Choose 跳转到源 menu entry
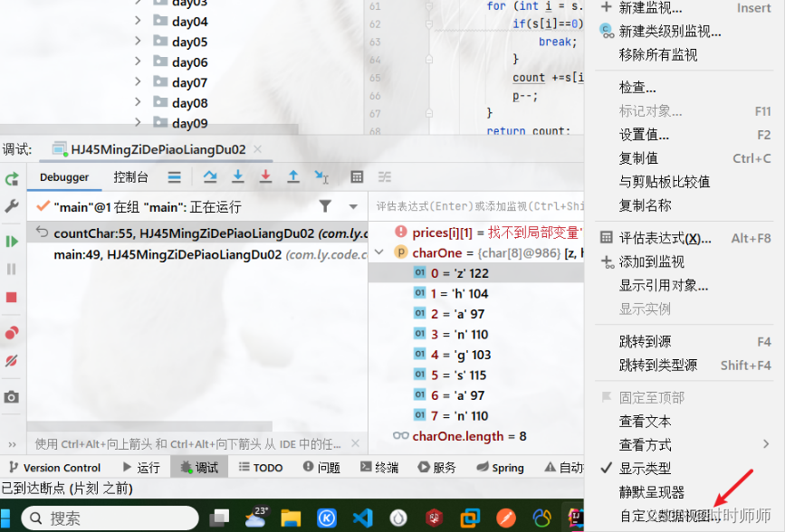The width and height of the screenshot is (785, 532). [684, 342]
